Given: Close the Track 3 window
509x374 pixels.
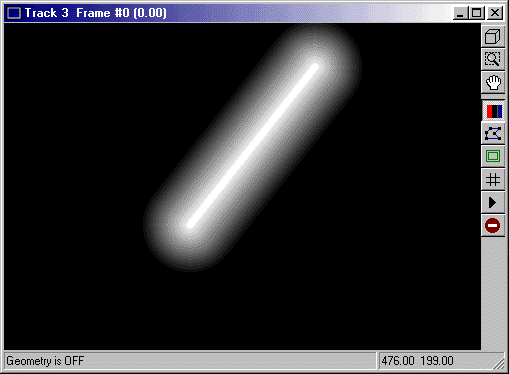Looking at the screenshot, I should [x=495, y=13].
